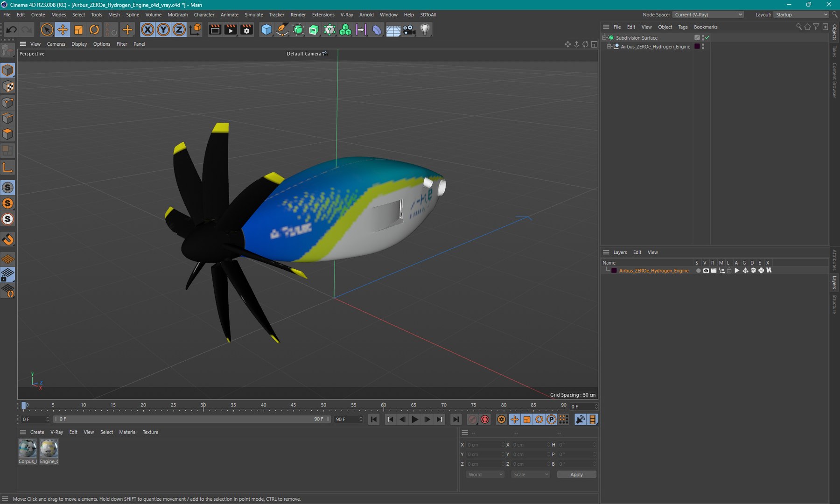This screenshot has width=840, height=504.
Task: Render to Picture Viewer
Action: click(x=231, y=30)
